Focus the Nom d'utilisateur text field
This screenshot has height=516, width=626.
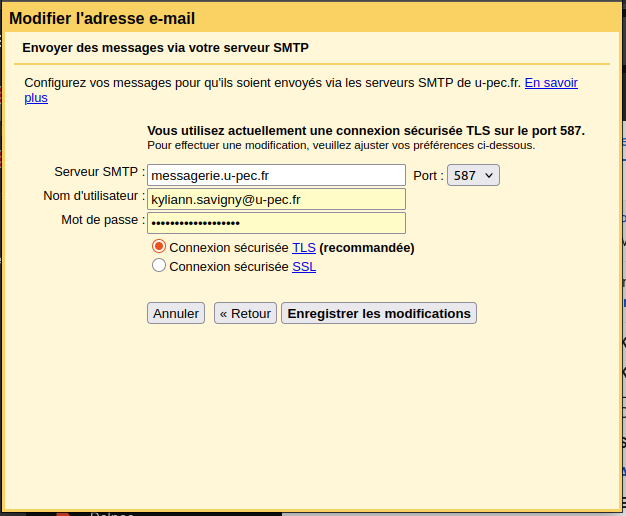pos(276,199)
